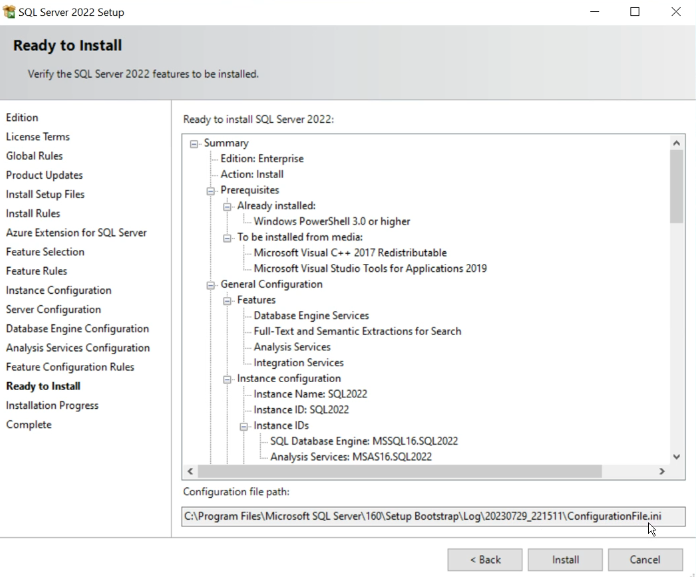Collapse the Features node
The width and height of the screenshot is (696, 577).
tap(227, 301)
